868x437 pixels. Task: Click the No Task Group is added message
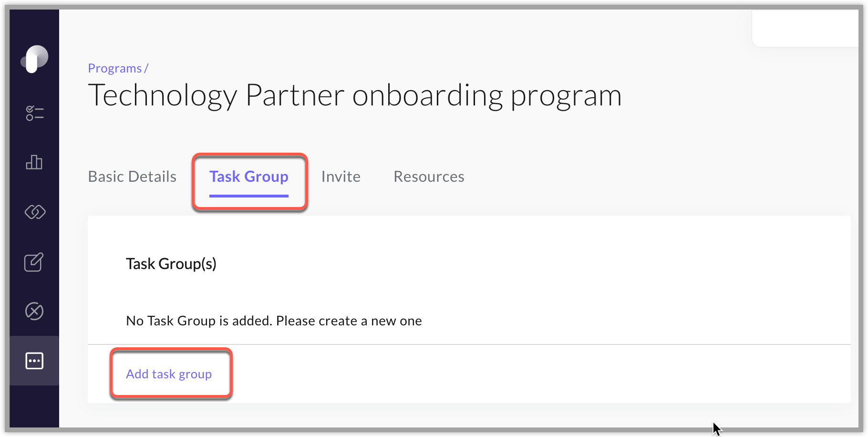tap(274, 321)
